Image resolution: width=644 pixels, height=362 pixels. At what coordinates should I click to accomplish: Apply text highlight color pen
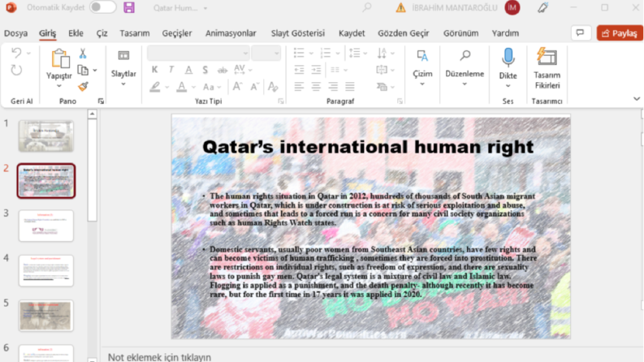155,87
